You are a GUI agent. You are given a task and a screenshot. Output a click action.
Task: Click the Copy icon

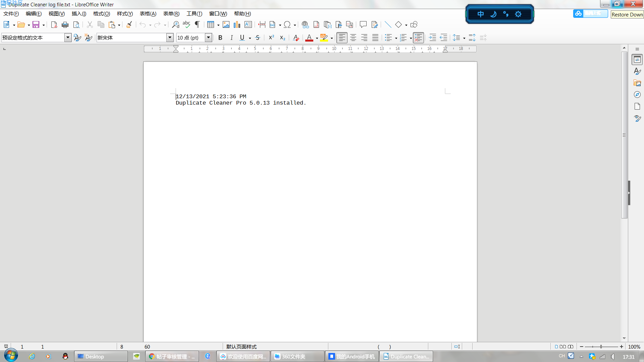point(101,24)
